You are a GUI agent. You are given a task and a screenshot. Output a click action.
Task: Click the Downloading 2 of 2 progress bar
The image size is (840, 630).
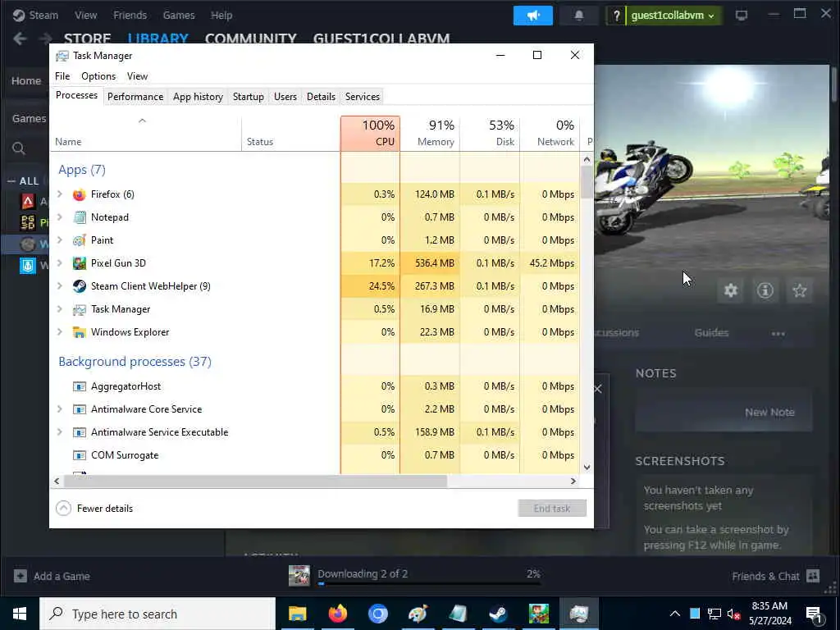[x=429, y=584]
